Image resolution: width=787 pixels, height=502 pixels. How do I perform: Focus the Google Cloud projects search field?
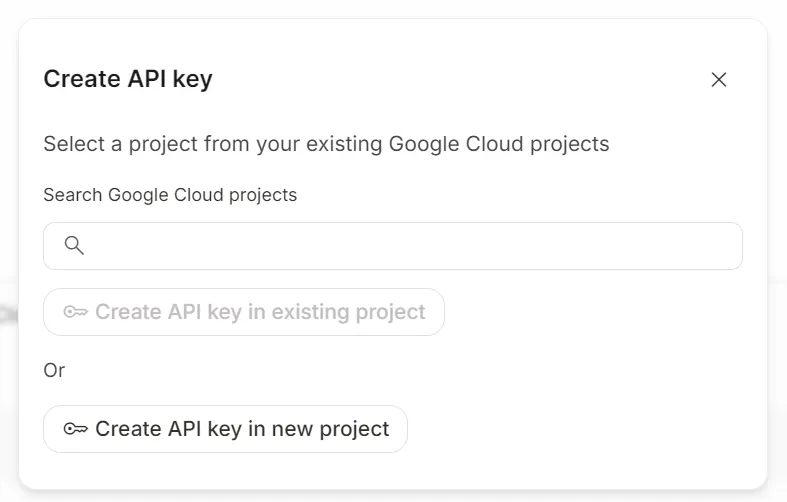point(400,246)
